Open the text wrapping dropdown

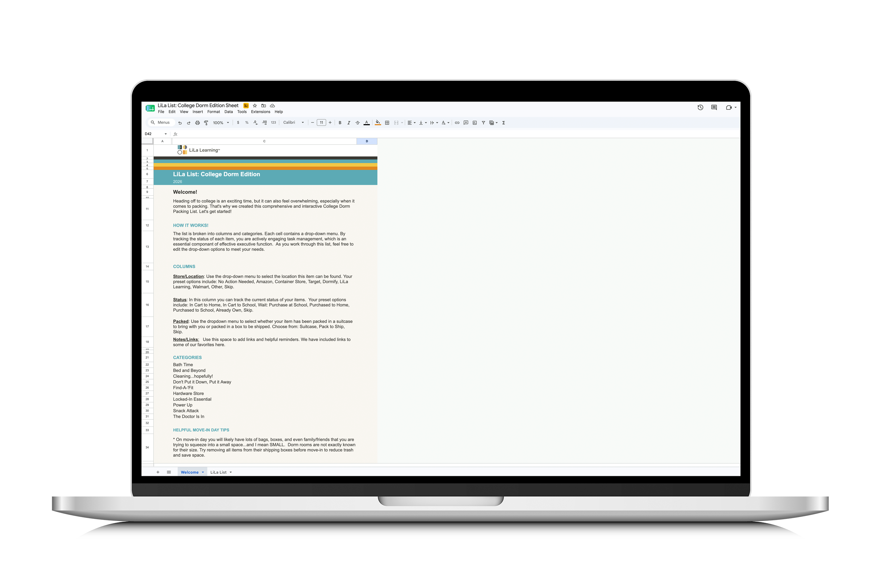coord(434,123)
